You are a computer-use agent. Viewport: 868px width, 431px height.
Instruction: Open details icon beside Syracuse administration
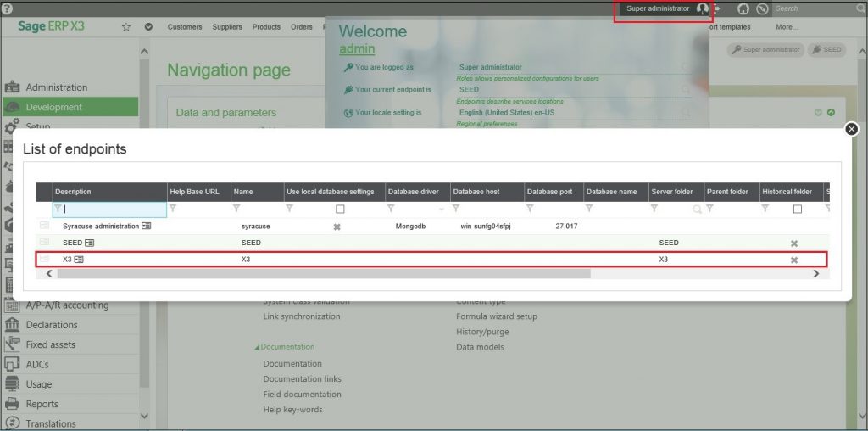click(x=146, y=226)
